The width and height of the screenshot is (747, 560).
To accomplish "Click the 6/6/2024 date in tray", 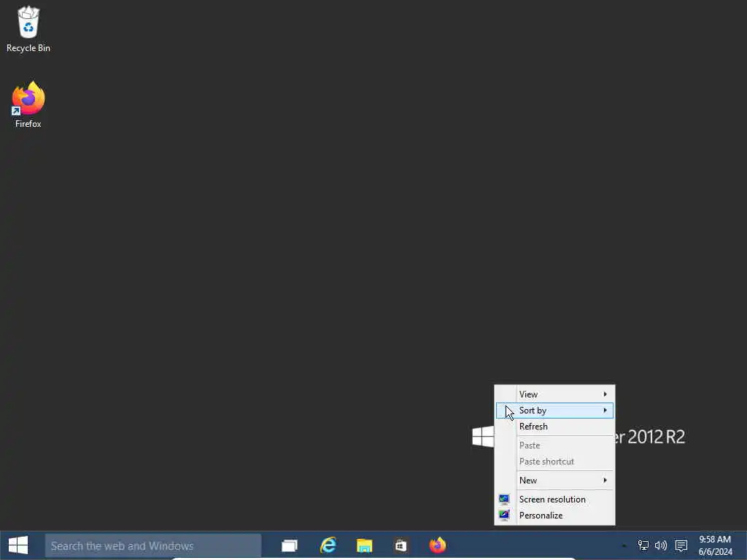I will coord(715,552).
